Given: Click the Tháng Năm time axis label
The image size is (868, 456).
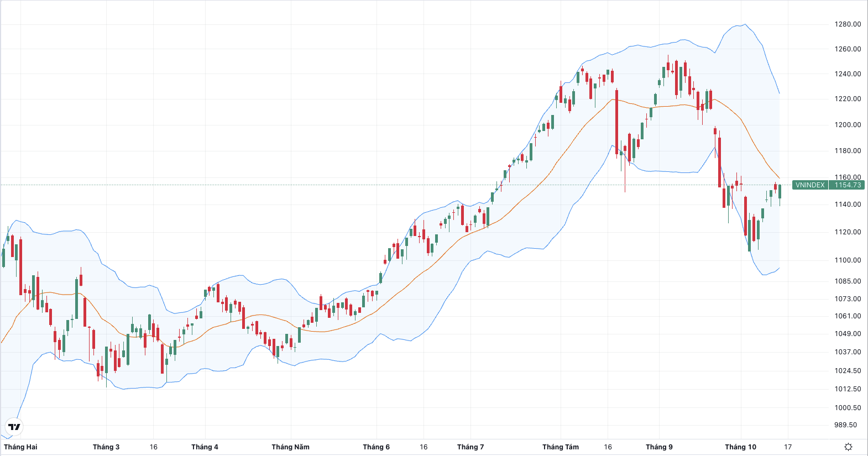Looking at the screenshot, I should tap(290, 447).
